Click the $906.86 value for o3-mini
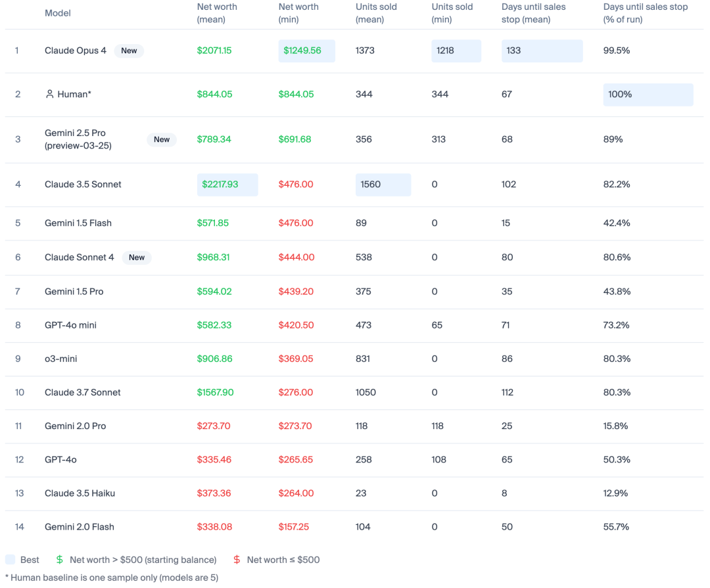This screenshot has width=710, height=588. (x=214, y=359)
